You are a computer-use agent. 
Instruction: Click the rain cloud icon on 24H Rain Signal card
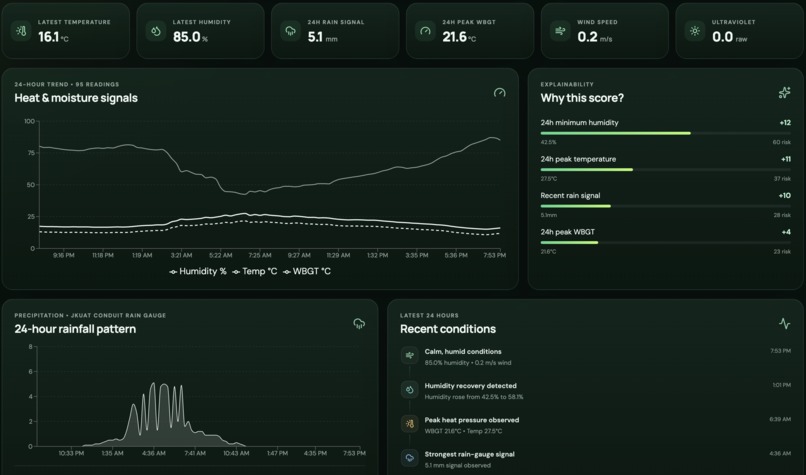(x=290, y=31)
